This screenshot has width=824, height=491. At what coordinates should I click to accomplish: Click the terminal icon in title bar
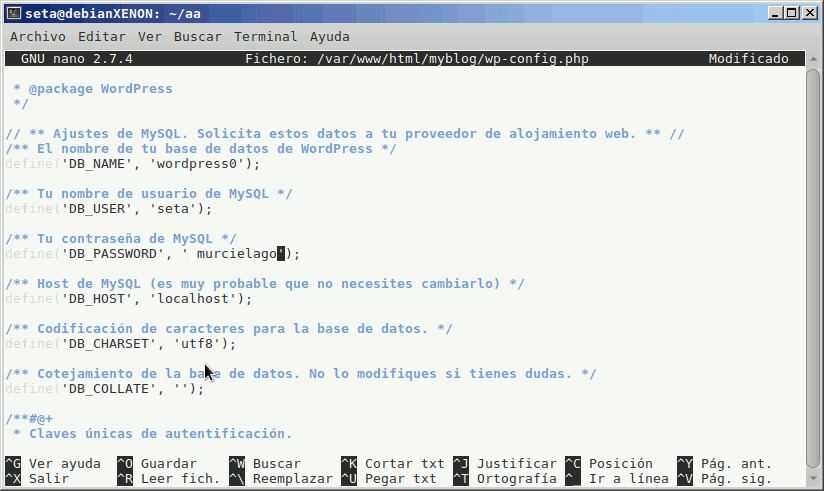click(14, 13)
